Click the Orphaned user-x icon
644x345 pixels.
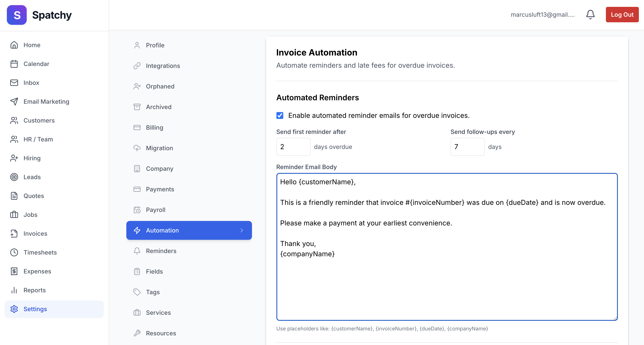(137, 86)
